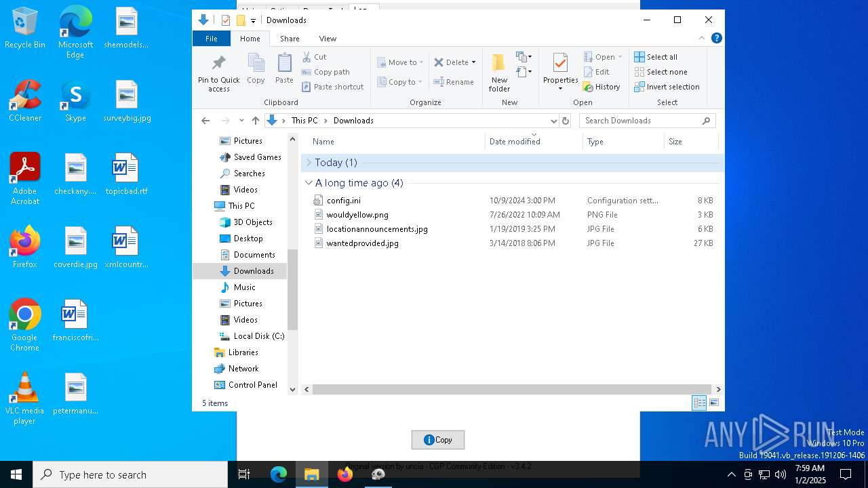Create a New folder
868x488 pixels.
click(x=499, y=73)
